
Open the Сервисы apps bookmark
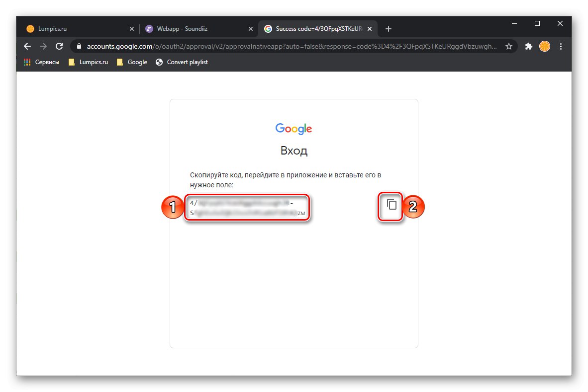coord(42,62)
